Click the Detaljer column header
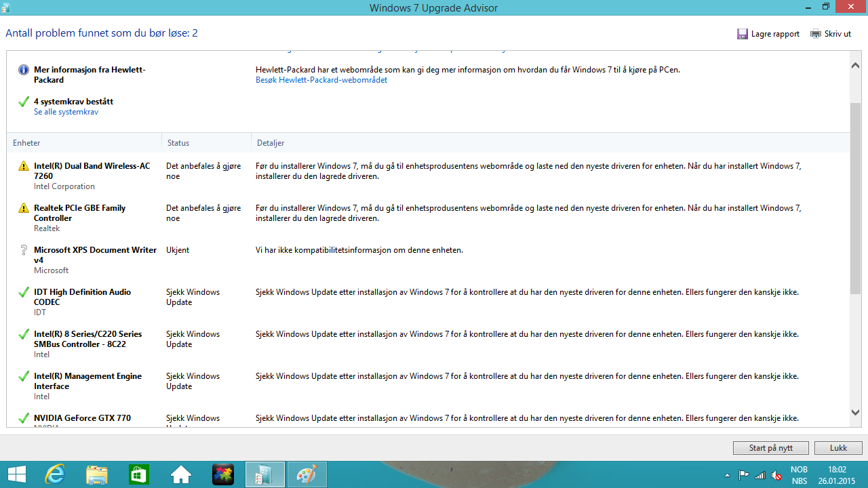Screen dimensions: 868x488 (x=550, y=143)
